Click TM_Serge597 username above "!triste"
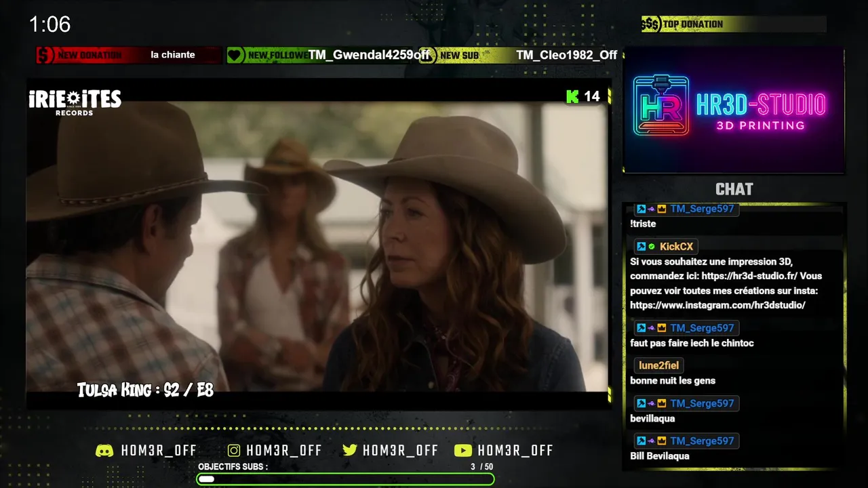 point(702,209)
